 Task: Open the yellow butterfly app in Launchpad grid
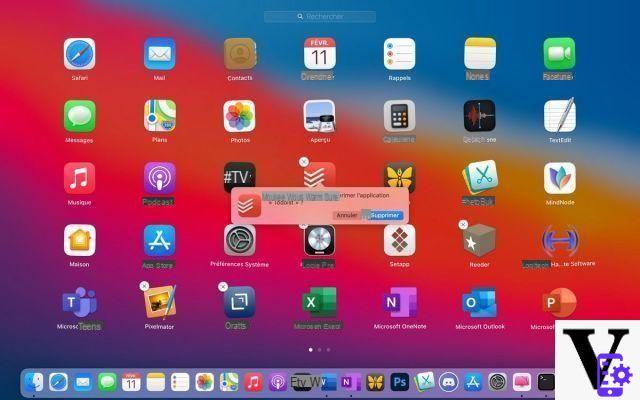point(399,178)
